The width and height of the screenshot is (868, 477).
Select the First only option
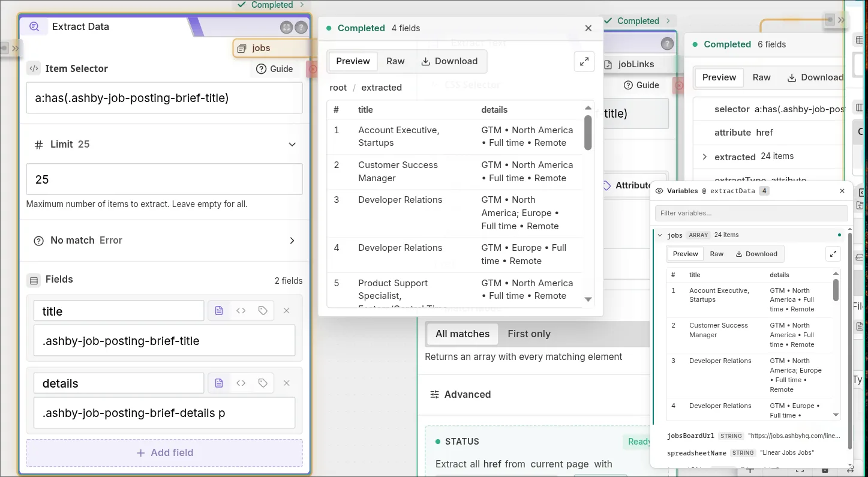[x=528, y=334]
